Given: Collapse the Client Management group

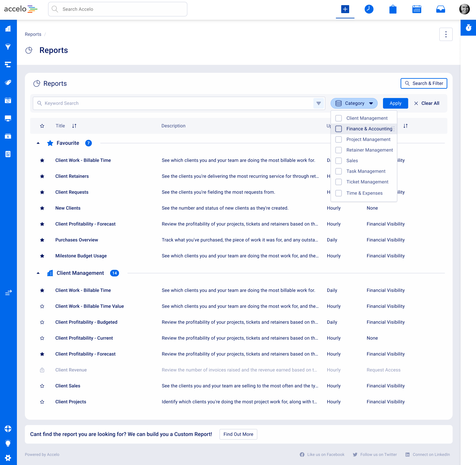Looking at the screenshot, I should (x=38, y=273).
